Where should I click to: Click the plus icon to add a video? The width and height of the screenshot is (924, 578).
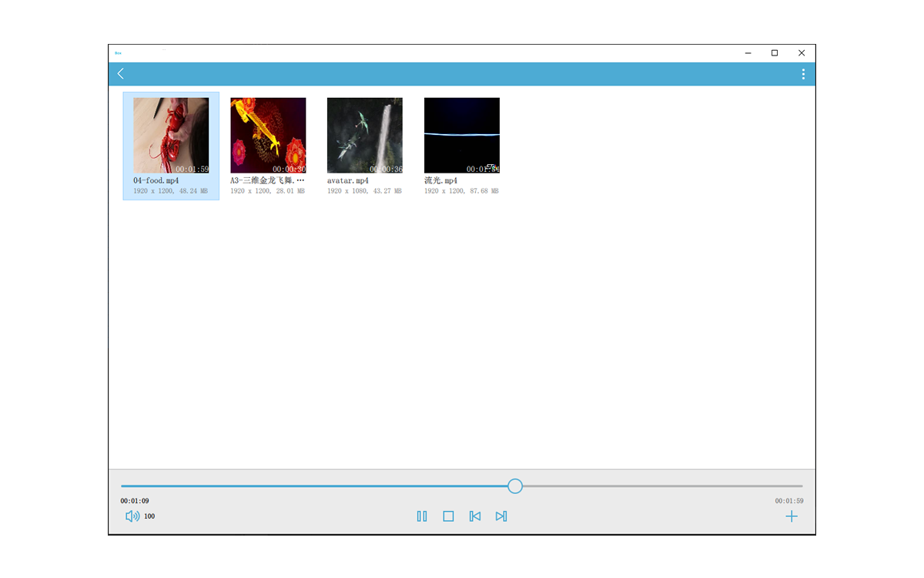792,516
